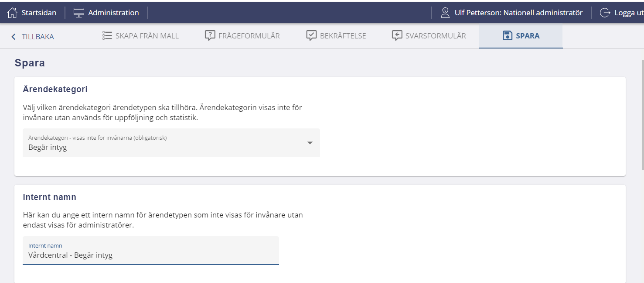Image resolution: width=644 pixels, height=283 pixels.
Task: Click into the Internt namn text field
Action: click(150, 255)
